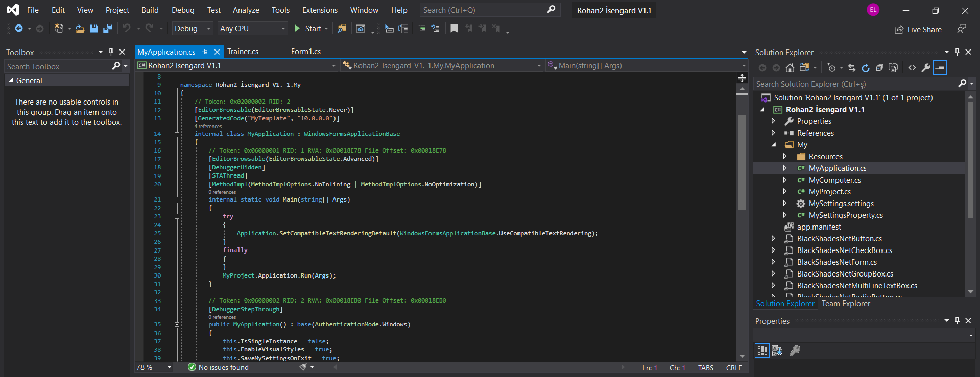Screen dimensions: 980x377
Task: Toggle Auto Hide pin on Solution Explorer
Action: [x=957, y=52]
